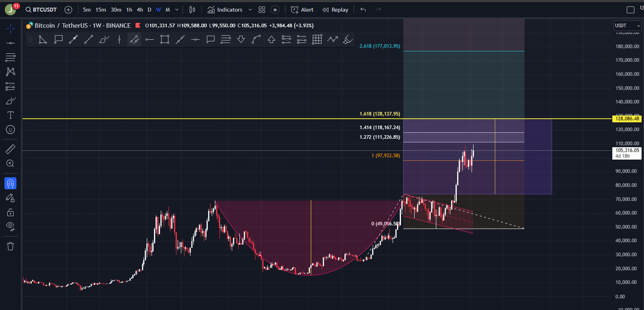Click the add symbol plus icon

click(69, 10)
